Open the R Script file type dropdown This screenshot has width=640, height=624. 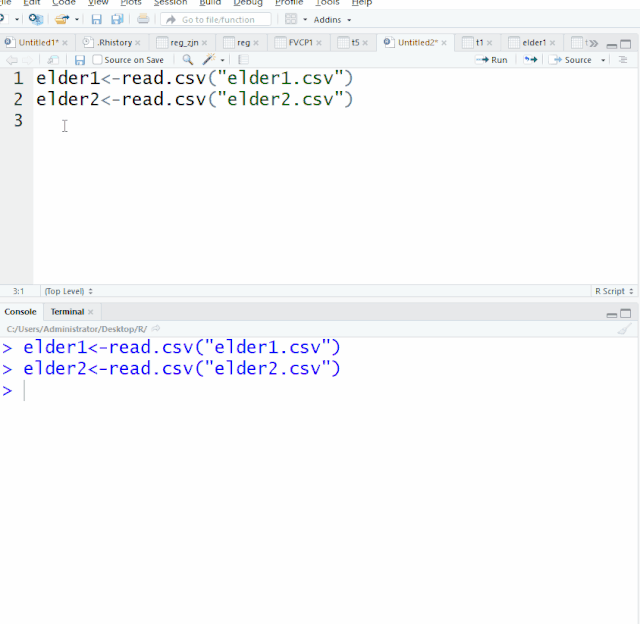click(x=613, y=291)
